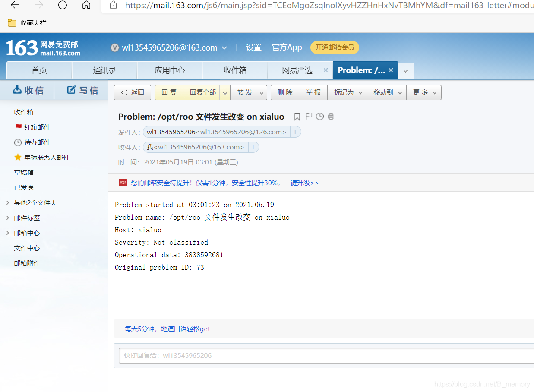This screenshot has width=534, height=392.
Task: Reload the page with refresh icon
Action: (63, 5)
